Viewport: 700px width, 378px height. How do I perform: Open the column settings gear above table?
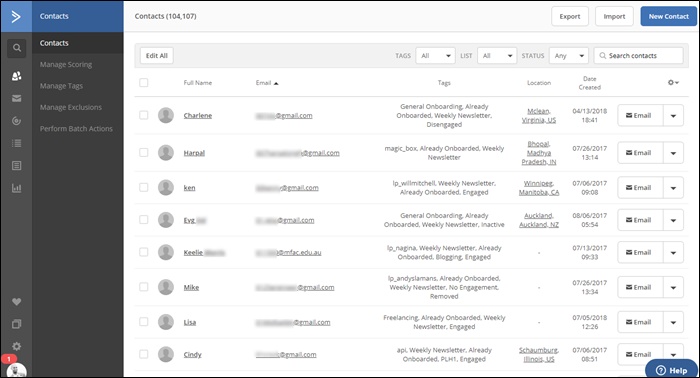coord(673,83)
